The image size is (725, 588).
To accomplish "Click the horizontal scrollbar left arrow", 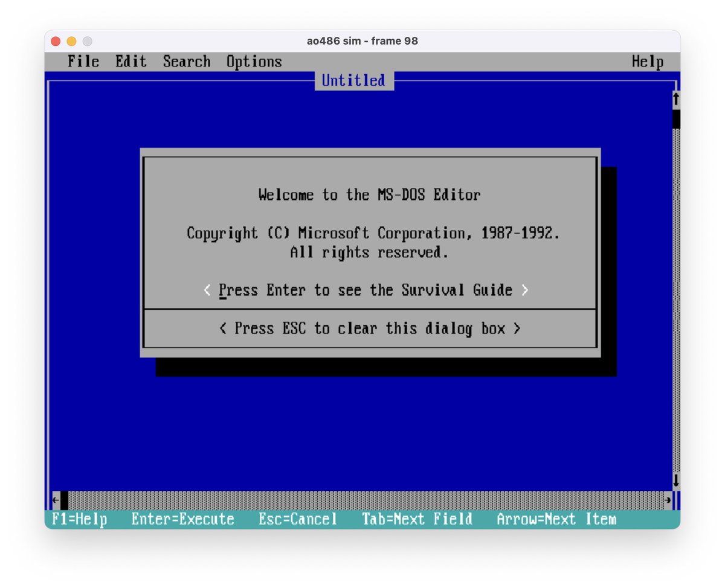I will (x=56, y=500).
